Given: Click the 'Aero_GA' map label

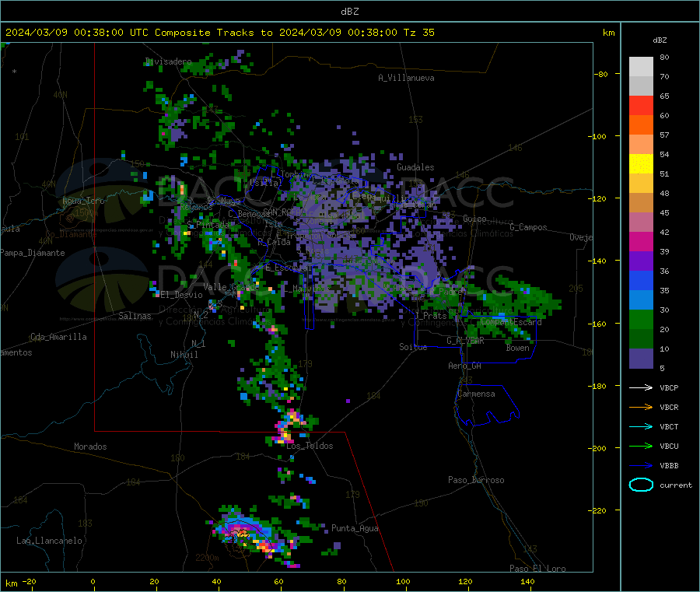Looking at the screenshot, I should point(464,366).
